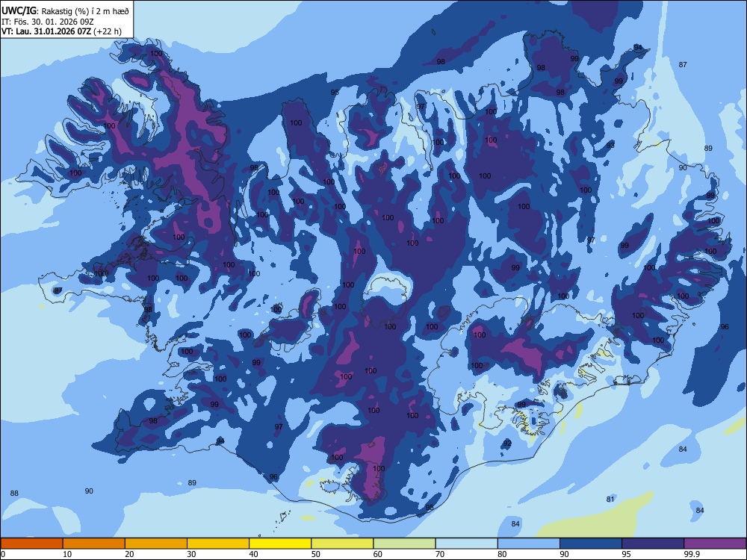Click the dark indigo 95–99.9 legend swatch
This screenshot has width=747, height=560.
coord(653,544)
